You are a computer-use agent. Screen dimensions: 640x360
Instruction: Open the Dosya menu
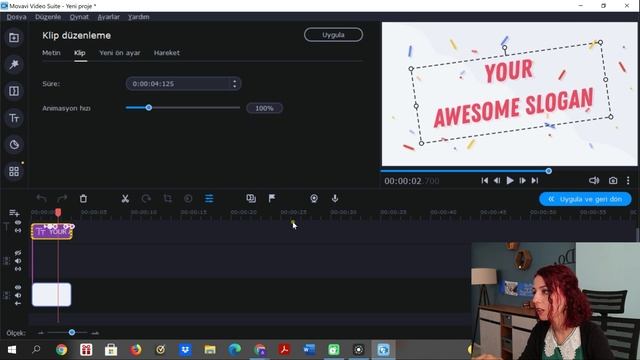tap(16, 17)
